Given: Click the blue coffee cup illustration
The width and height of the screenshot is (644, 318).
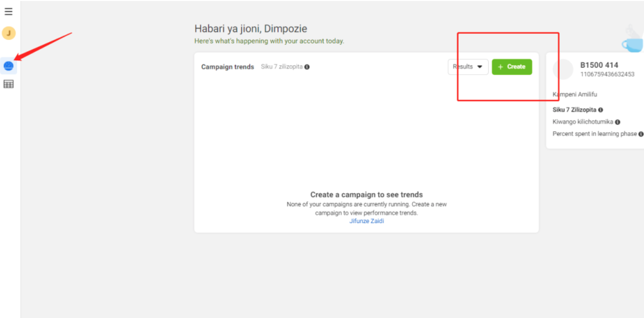Looking at the screenshot, I should pyautogui.click(x=632, y=41).
